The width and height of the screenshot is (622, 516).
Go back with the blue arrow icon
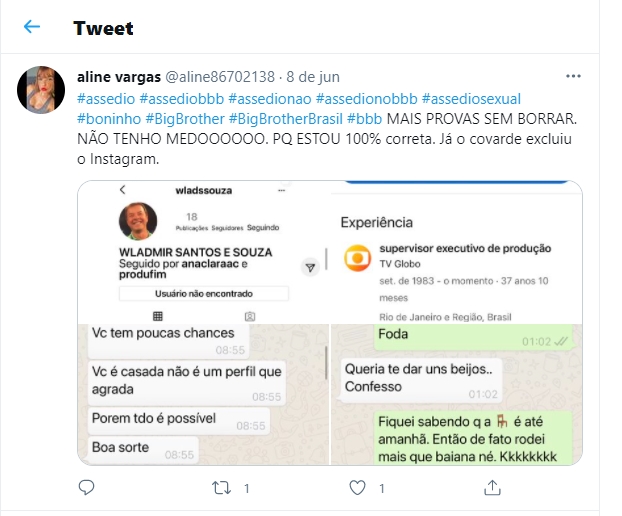32,27
